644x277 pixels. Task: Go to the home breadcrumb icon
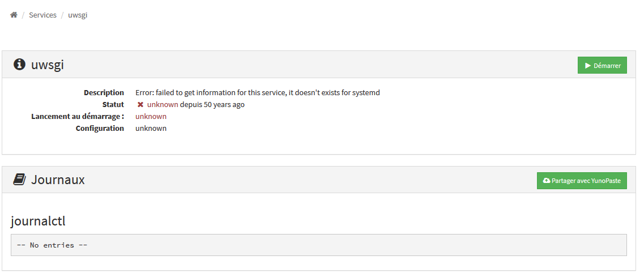14,15
